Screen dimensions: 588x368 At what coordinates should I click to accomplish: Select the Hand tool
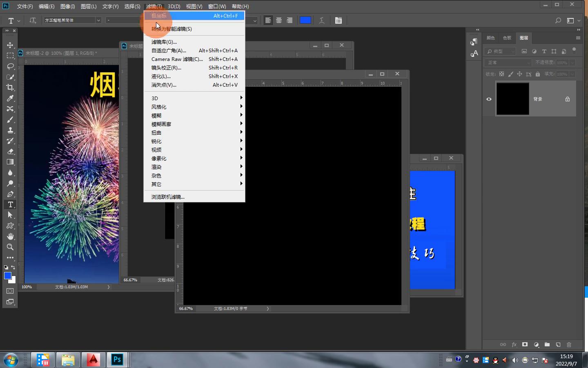pyautogui.click(x=10, y=236)
